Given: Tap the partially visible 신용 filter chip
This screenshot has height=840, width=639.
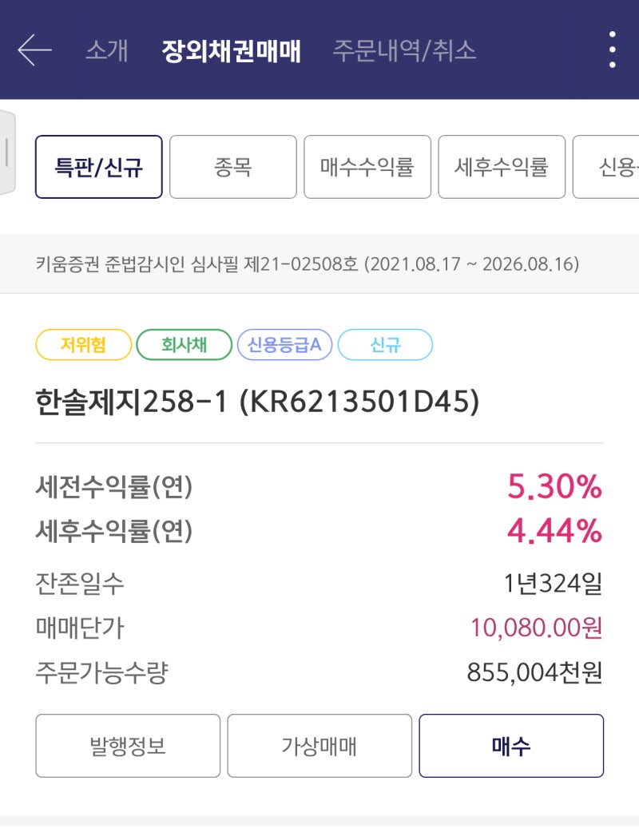Looking at the screenshot, I should point(605,167).
